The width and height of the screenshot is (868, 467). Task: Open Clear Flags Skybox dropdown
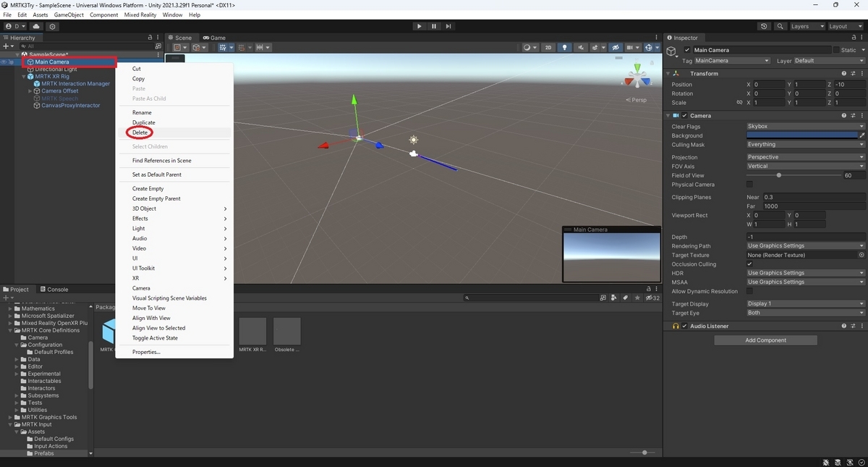tap(805, 127)
